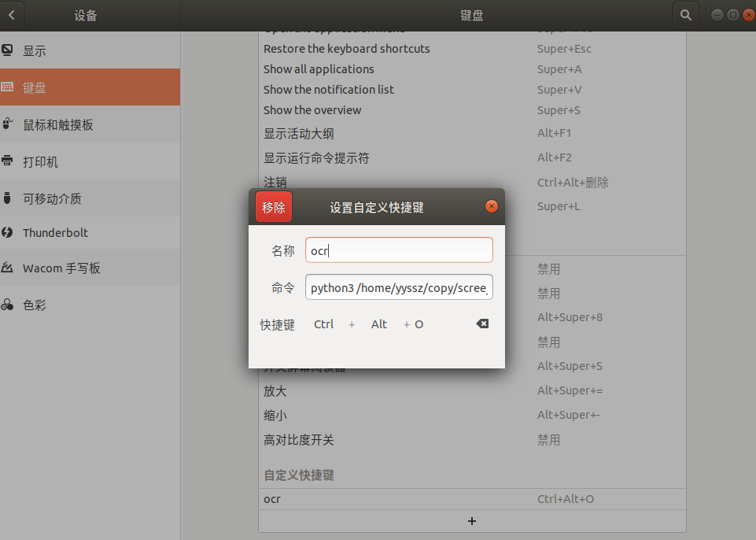Select 显示 display icon in sidebar
This screenshot has width=756, height=540.
[x=8, y=50]
